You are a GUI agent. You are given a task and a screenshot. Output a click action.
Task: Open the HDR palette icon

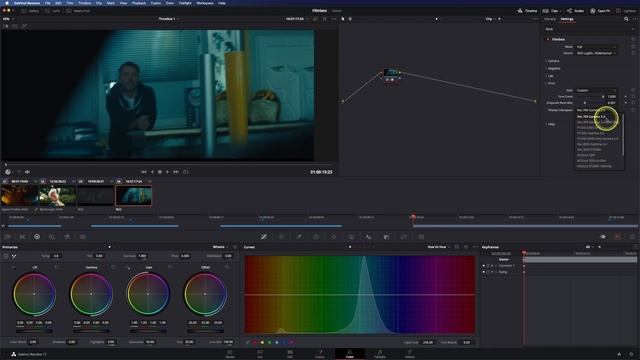(52, 237)
